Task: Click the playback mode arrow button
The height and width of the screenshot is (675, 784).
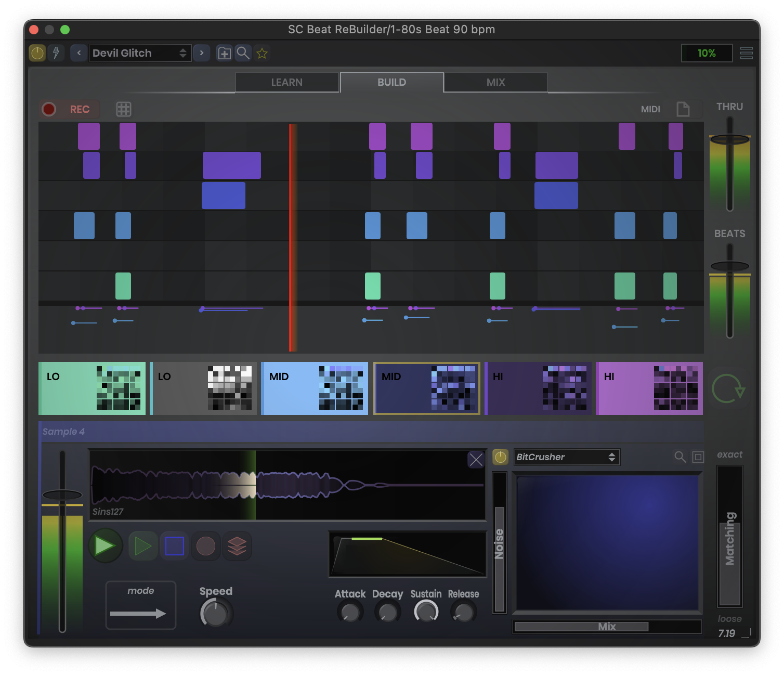Action: coord(140,606)
